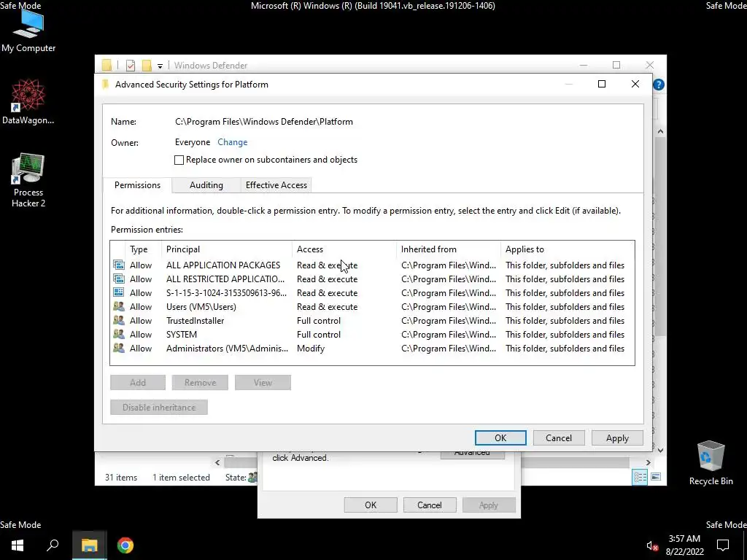Select the Permissions tab
Image resolution: width=747 pixels, height=560 pixels.
(137, 185)
